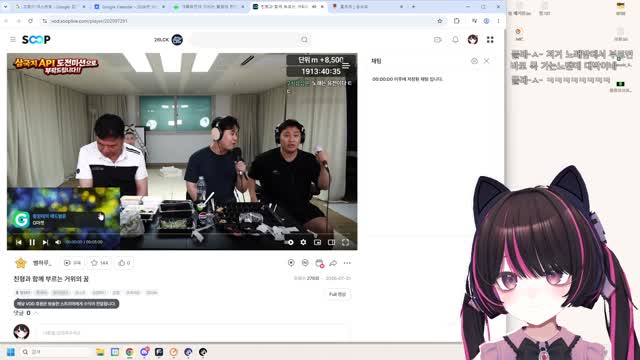Open the more options ellipsis menu
The height and width of the screenshot is (360, 640).
point(347,263)
